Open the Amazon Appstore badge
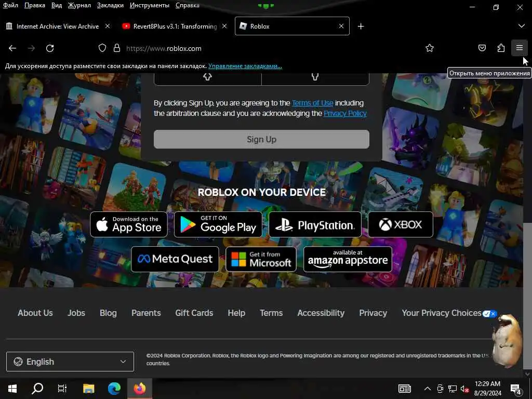532x399 pixels. pos(348,259)
